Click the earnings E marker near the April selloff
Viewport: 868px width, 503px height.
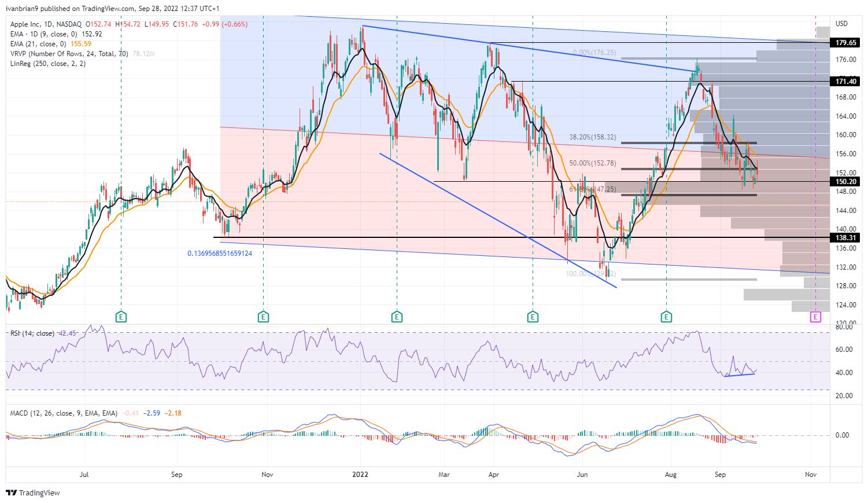[x=532, y=317]
